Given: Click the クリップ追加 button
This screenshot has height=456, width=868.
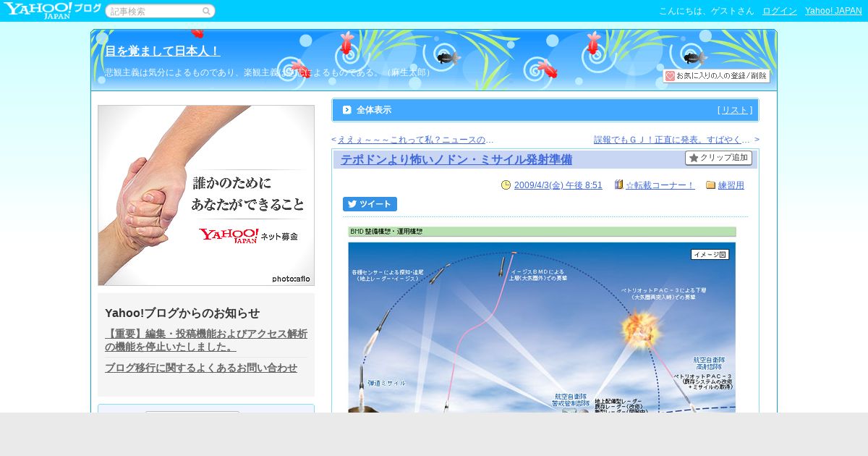Looking at the screenshot, I should tap(718, 158).
